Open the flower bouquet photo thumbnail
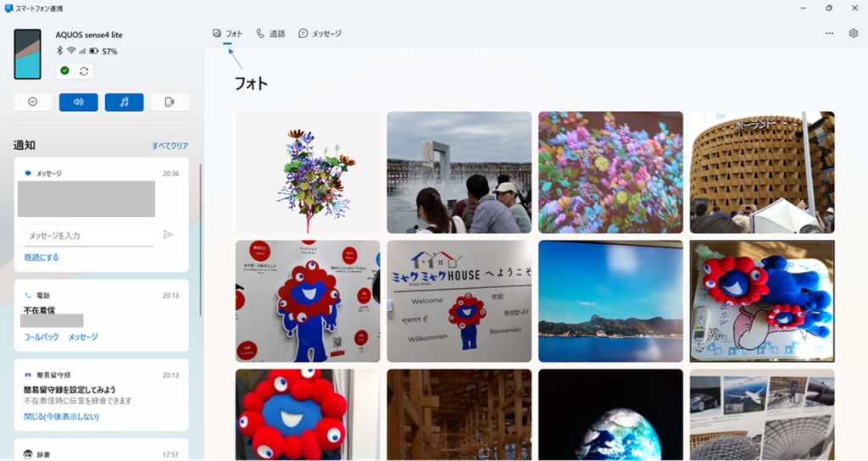Image resolution: width=868 pixels, height=461 pixels. [x=308, y=172]
